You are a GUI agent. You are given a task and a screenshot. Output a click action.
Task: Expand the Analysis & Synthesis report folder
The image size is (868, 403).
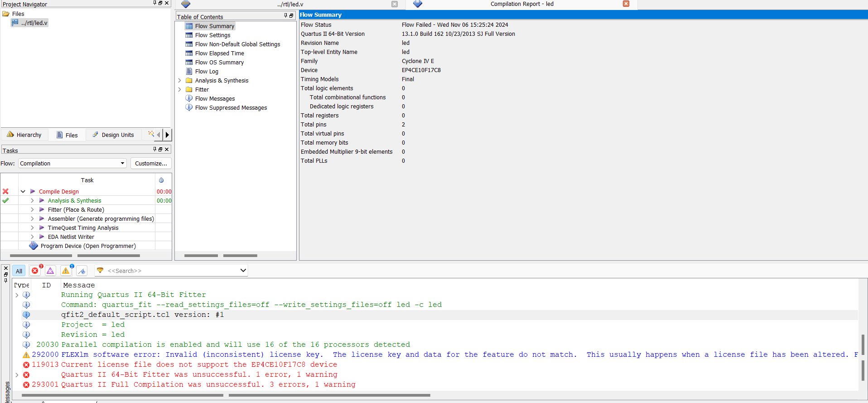point(179,80)
